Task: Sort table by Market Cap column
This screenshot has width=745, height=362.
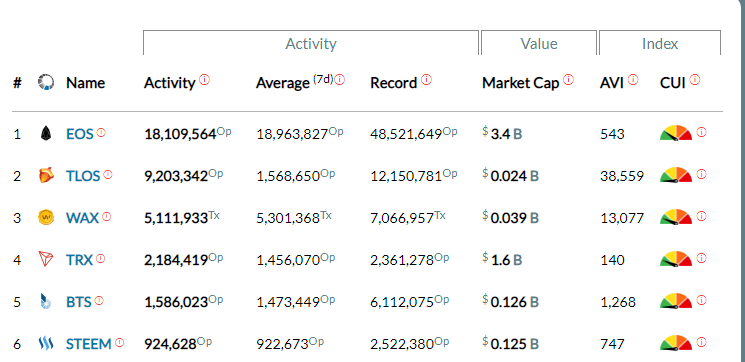Action: tap(521, 83)
